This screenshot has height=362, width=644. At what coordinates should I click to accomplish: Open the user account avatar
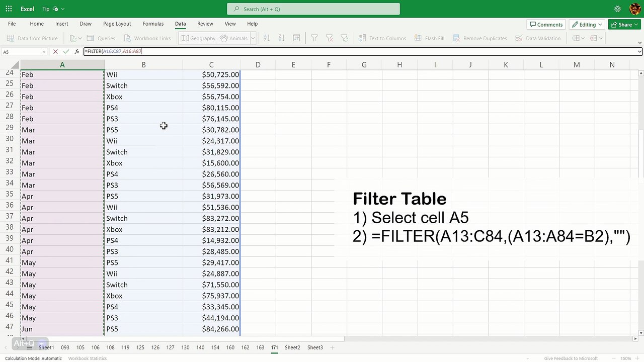635,9
